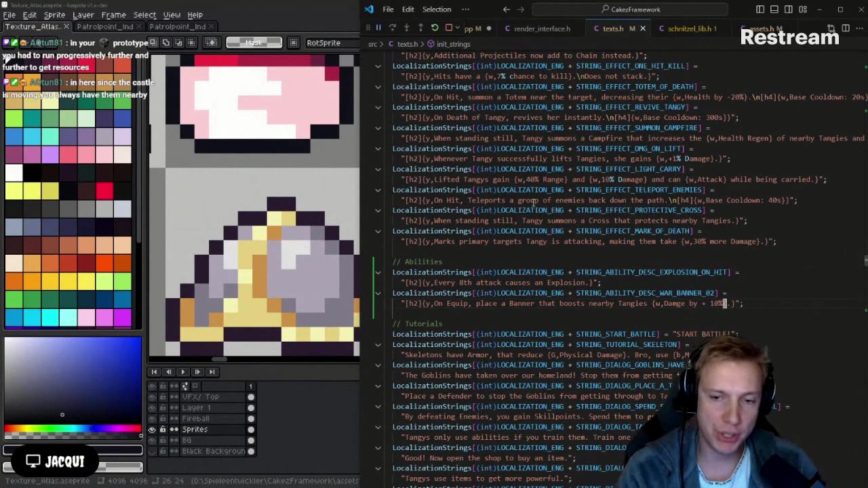Click debugger Step Into icon
This screenshot has height=488, width=868.
tap(406, 28)
